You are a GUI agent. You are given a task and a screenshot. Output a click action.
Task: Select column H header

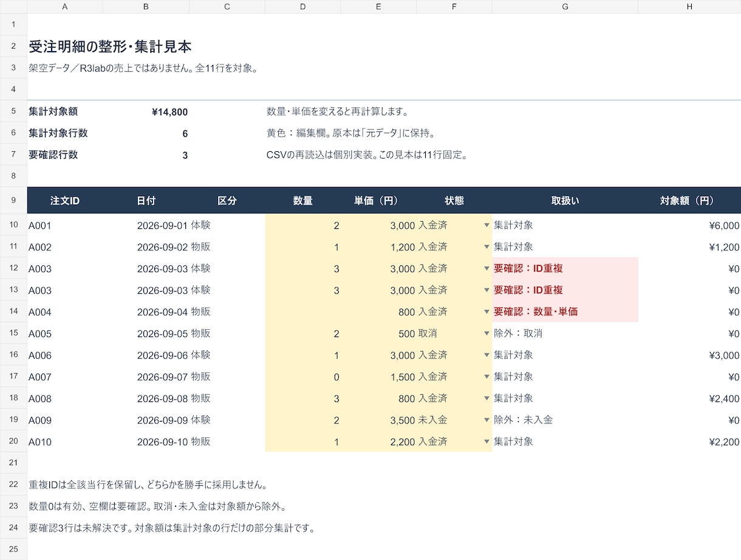tap(689, 7)
